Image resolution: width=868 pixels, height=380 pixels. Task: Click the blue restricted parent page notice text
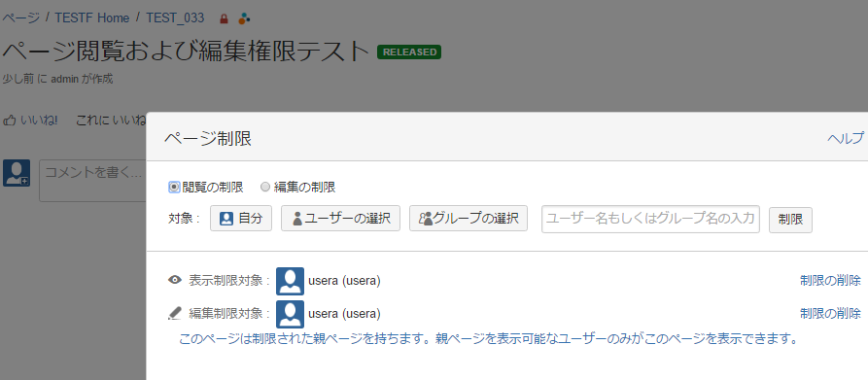pyautogui.click(x=488, y=338)
